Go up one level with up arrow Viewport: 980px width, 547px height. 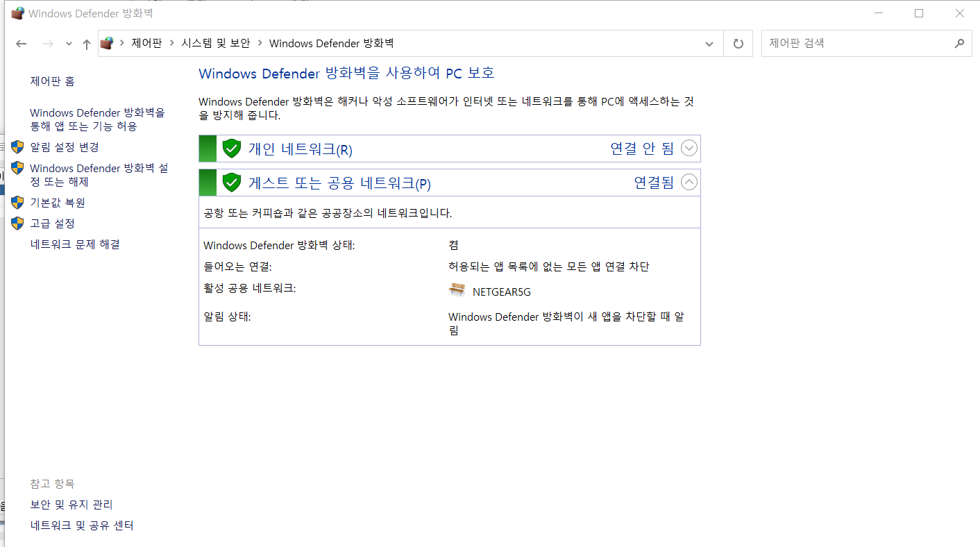click(86, 44)
